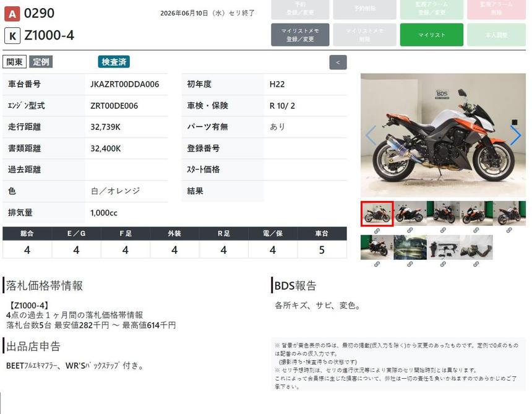Click the greyed マイリストメモ 削除 button
Image resolution: width=532 pixels, height=414 pixels.
pos(364,35)
